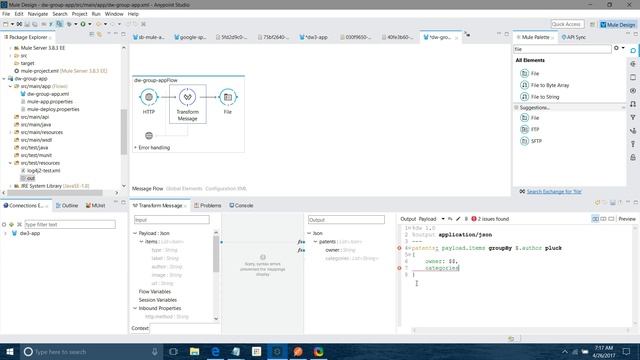Open the MUnit tab

tap(96, 206)
